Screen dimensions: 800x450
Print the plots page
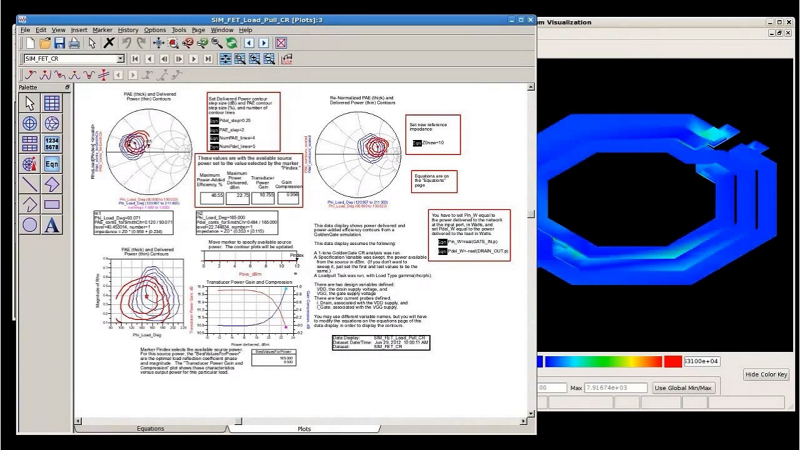[74, 43]
